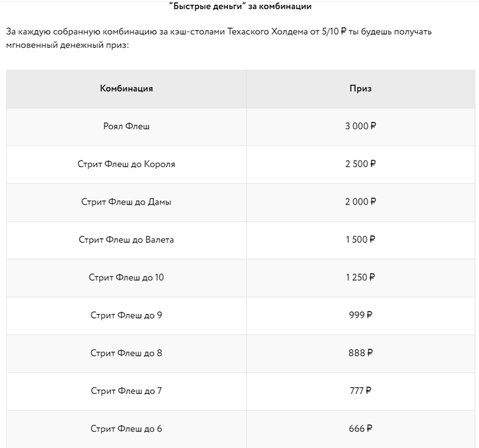Click the Роял Флеш row label
Image resolution: width=479 pixels, height=448 pixels.
pos(127,127)
